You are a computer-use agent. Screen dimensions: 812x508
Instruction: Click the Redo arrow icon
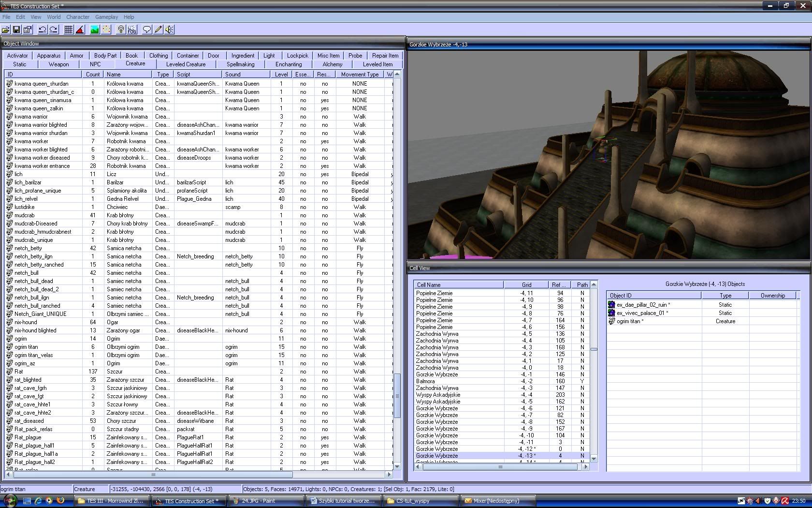[54, 30]
